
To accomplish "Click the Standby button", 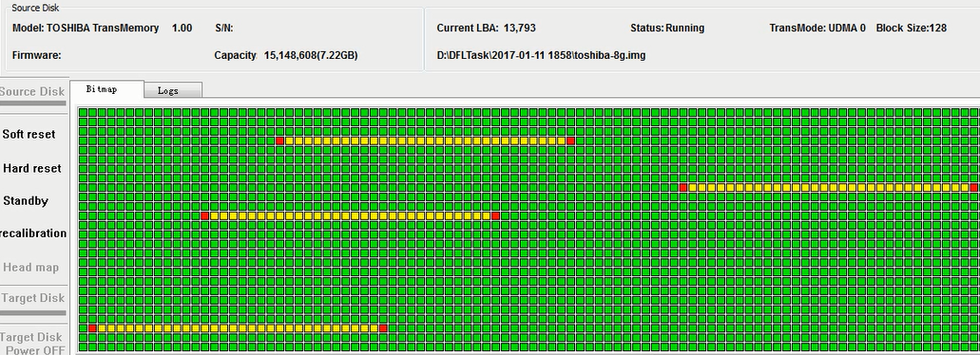I will [x=26, y=201].
